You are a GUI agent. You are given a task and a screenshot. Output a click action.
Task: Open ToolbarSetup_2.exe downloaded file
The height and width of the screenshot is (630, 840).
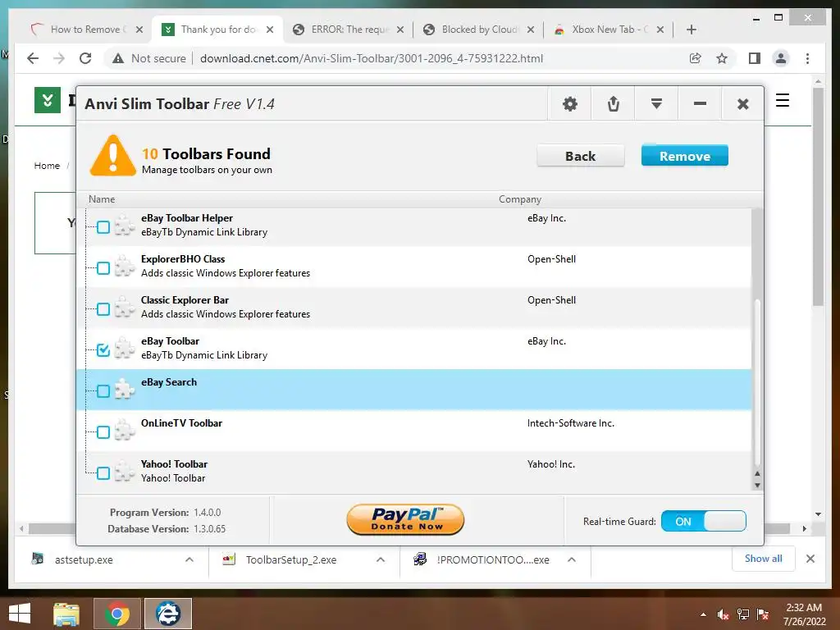tap(291, 559)
